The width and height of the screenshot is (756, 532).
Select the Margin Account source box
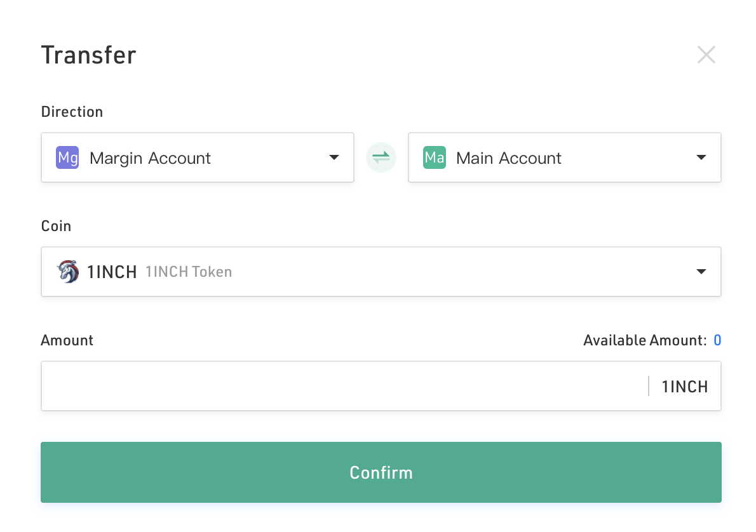coord(198,157)
